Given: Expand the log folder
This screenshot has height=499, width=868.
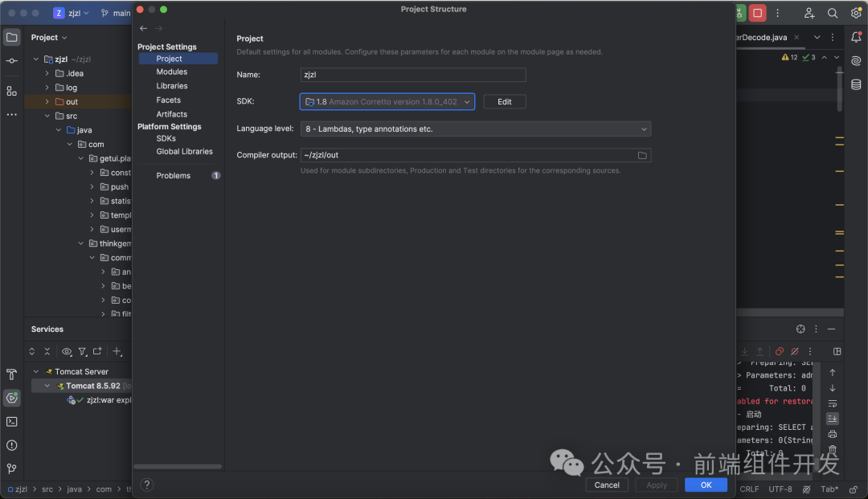Looking at the screenshot, I should pyautogui.click(x=47, y=88).
